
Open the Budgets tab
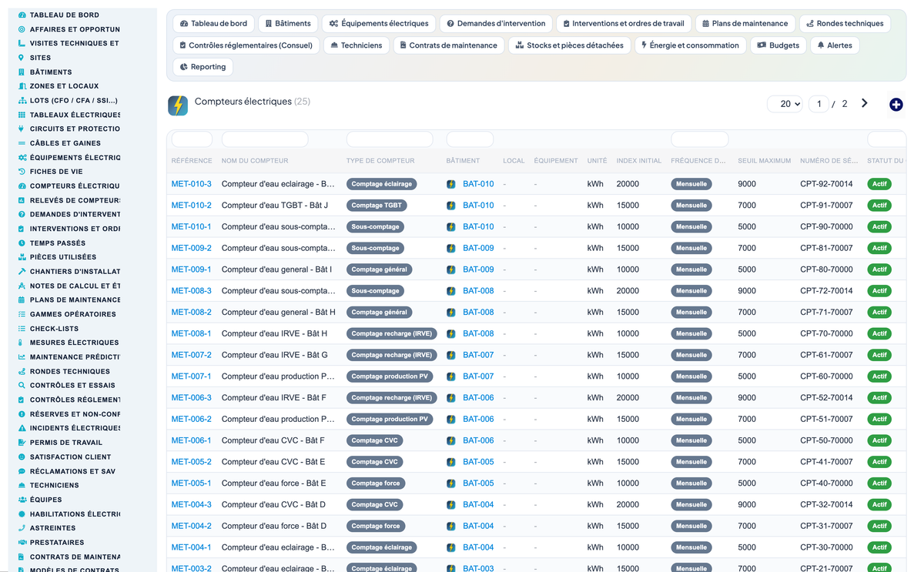778,45
